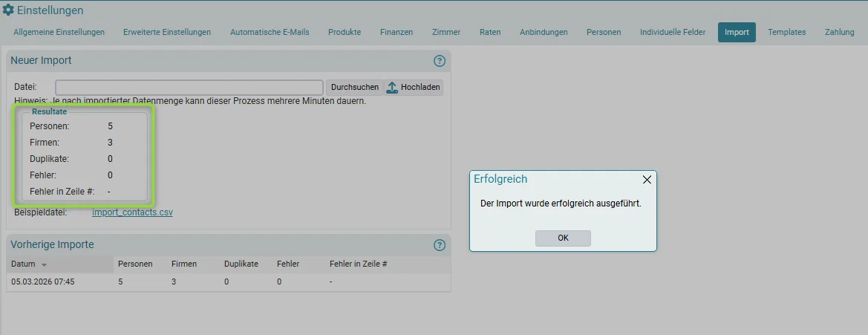The width and height of the screenshot is (868, 335).
Task: Open Individuelle Felder tab
Action: 673,32
